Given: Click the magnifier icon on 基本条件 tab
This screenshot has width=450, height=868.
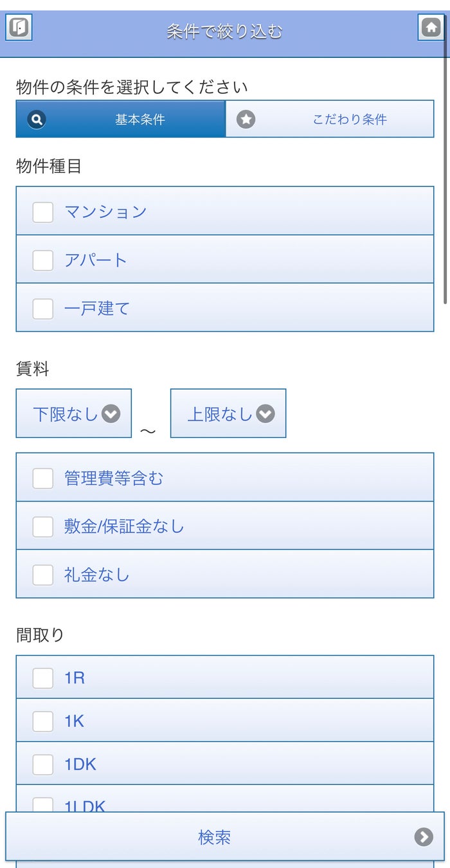Looking at the screenshot, I should click(x=37, y=119).
